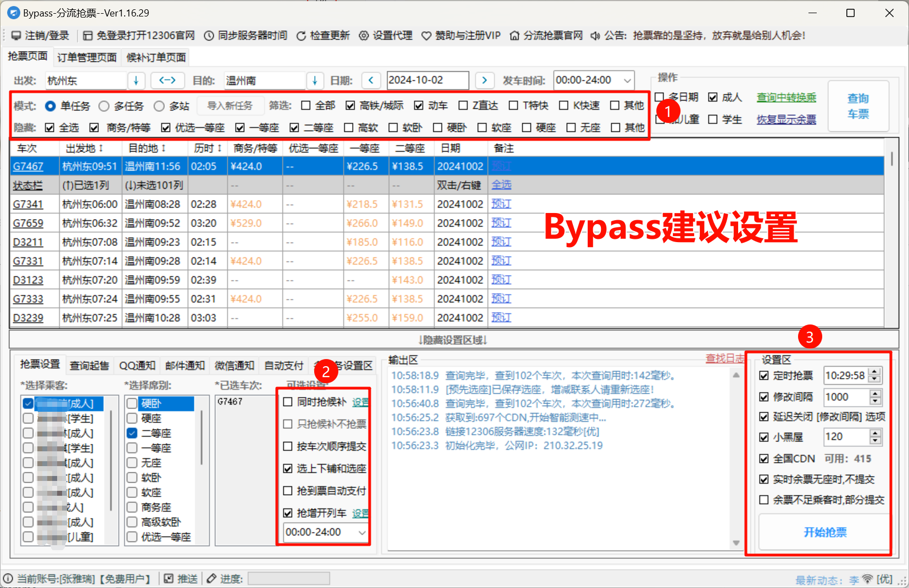Viewport: 909px width, 588px height.
Task: Click 导入新任务 button
Action: click(x=230, y=106)
